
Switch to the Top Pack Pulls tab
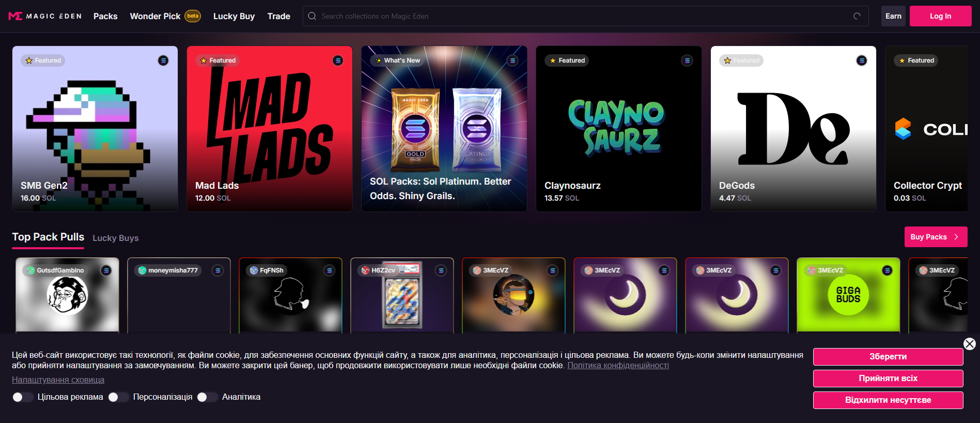pos(48,237)
